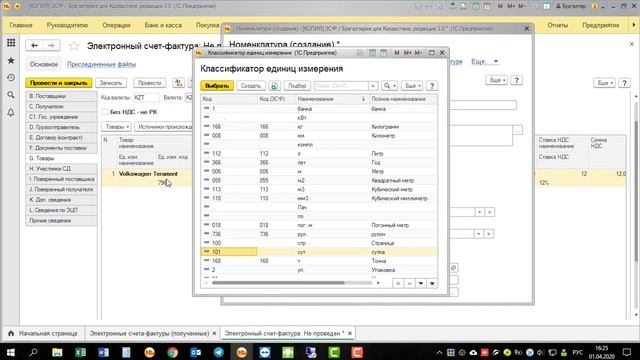Click the classifier search input field
Image resolution: width=640 pixels, height=360 pixels.
(x=341, y=86)
